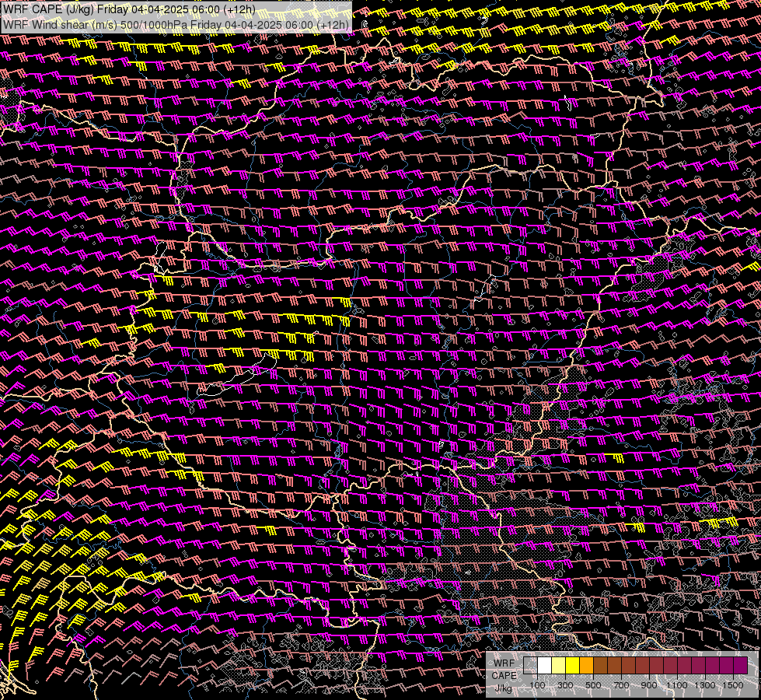Select the orange legend swatch
761x700 pixels.
click(586, 666)
